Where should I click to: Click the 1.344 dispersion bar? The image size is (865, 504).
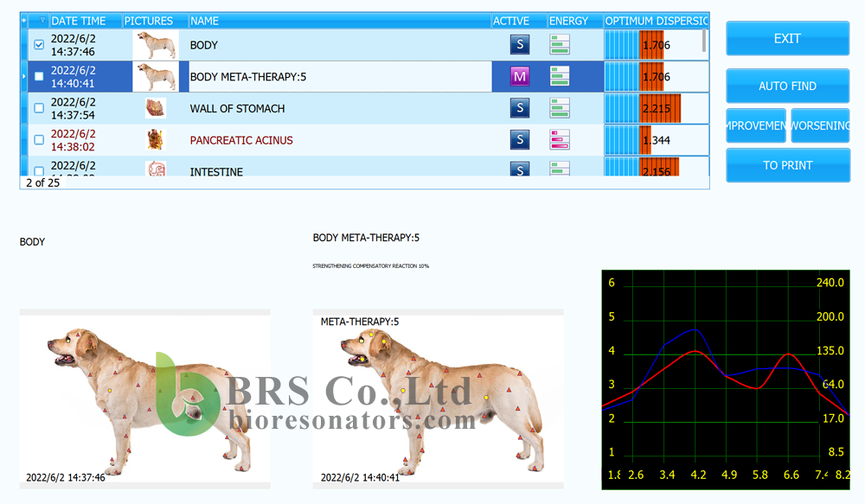click(x=657, y=140)
